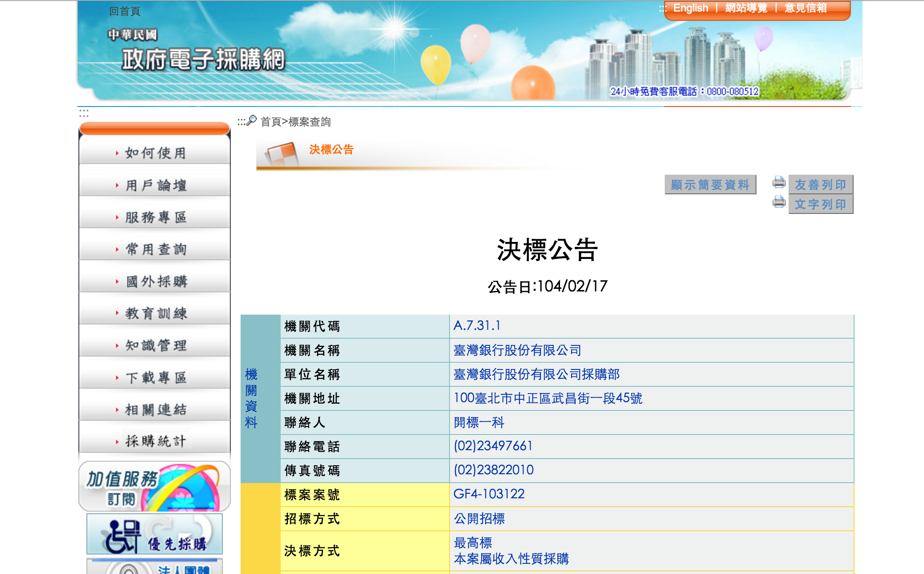Click the magnifier icon in the breadcrumb

pos(252,120)
